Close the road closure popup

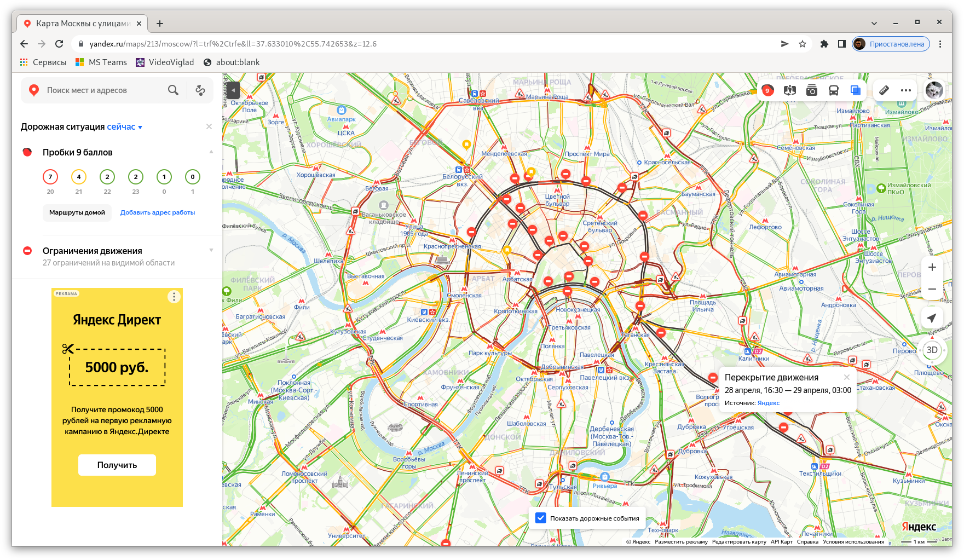(846, 377)
